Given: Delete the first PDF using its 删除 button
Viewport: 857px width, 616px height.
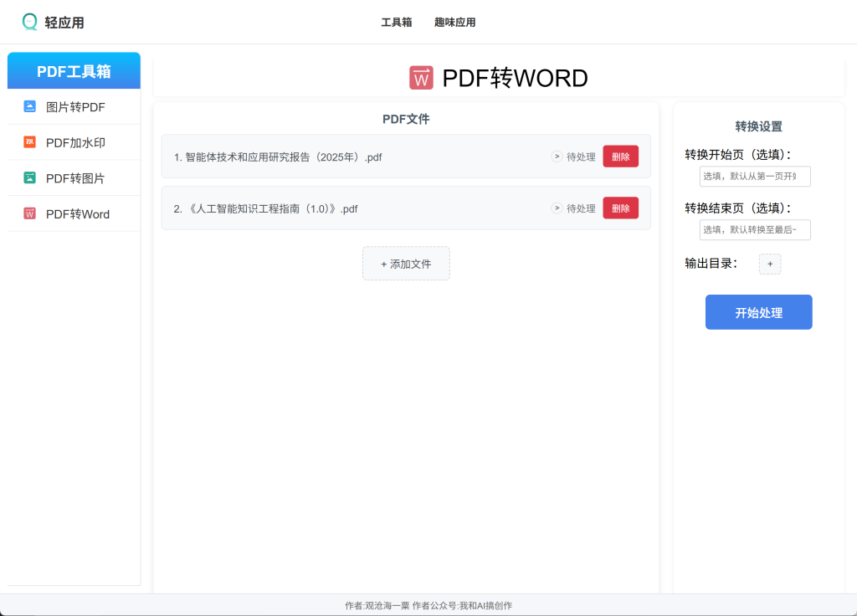Looking at the screenshot, I should [x=620, y=156].
